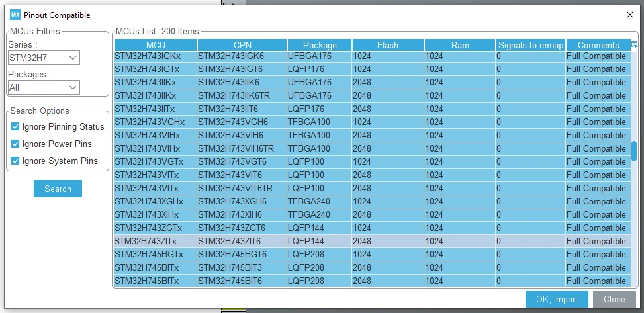The image size is (644, 313).
Task: Select row with CPN STM32H743IIT6
Action: (x=372, y=109)
